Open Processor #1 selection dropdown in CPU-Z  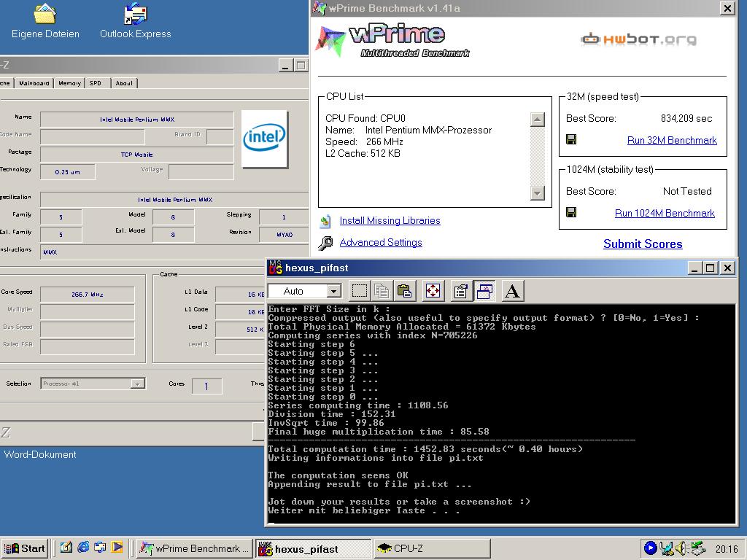137,384
